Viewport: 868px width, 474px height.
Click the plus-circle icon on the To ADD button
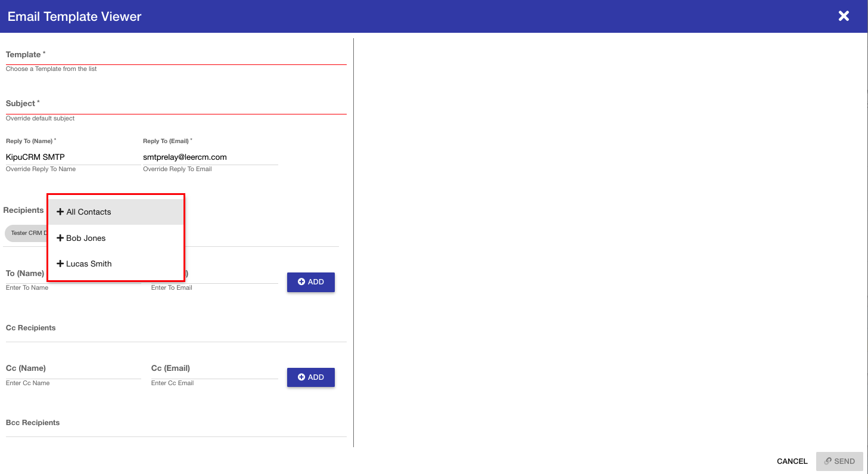tap(301, 282)
